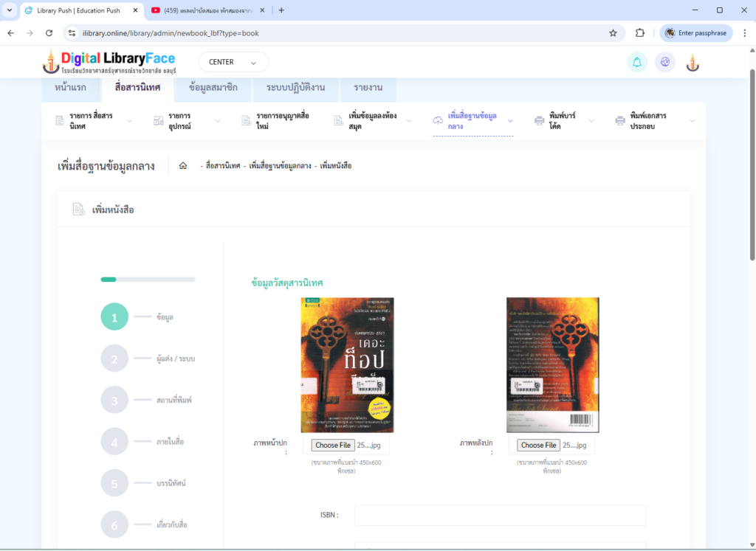This screenshot has width=756, height=551.
Task: Click the home icon in breadcrumb
Action: (183, 166)
